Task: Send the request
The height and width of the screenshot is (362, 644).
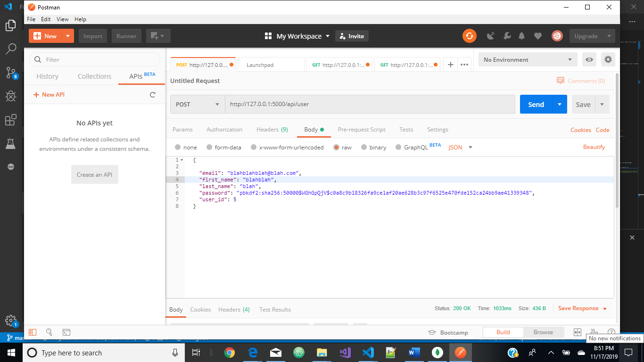Action: (x=536, y=104)
